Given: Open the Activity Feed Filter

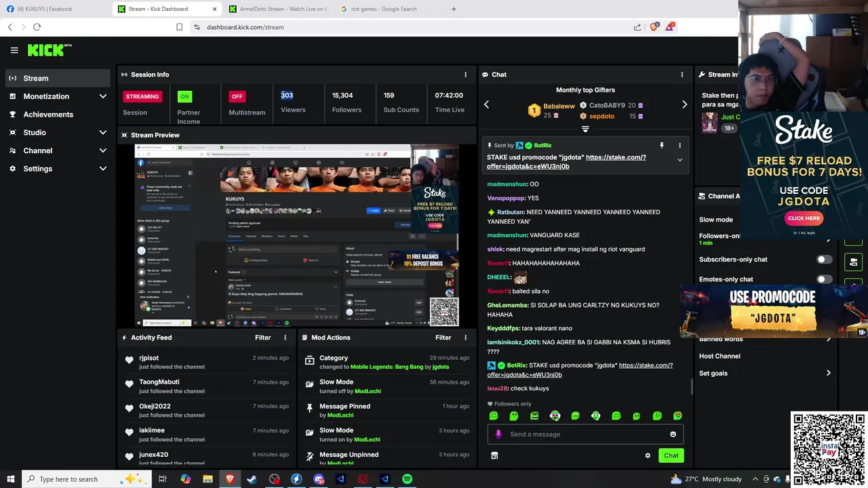Looking at the screenshot, I should point(262,338).
